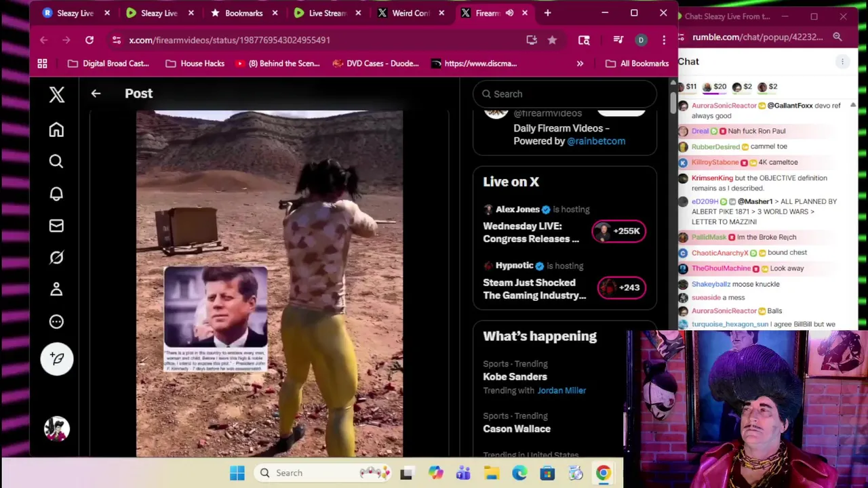Screen dimensions: 868x488
Task: Click the Chrome address bar URL
Action: pos(229,40)
